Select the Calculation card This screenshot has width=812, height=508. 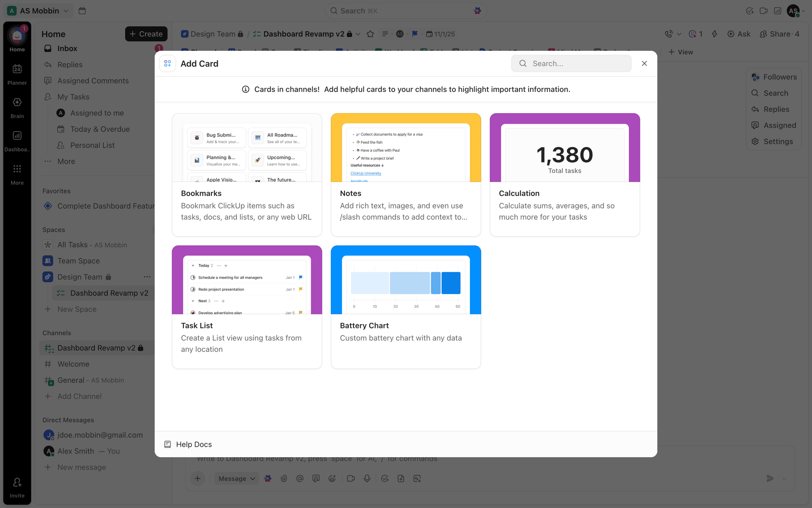point(565,174)
